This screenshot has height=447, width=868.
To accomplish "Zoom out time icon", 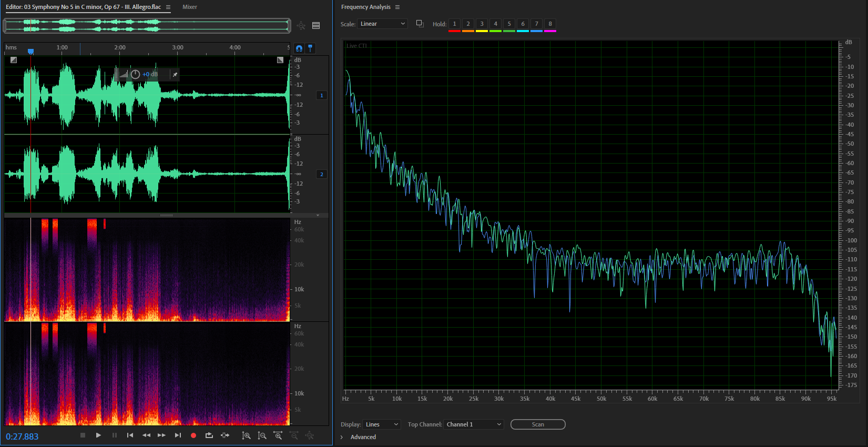I will (x=294, y=435).
